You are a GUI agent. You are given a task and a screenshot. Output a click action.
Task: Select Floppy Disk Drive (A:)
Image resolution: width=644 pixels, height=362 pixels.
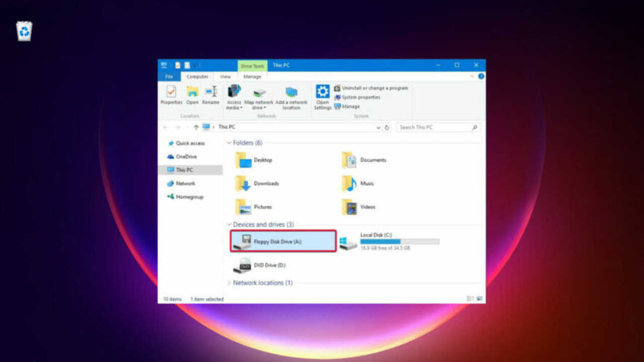[283, 241]
